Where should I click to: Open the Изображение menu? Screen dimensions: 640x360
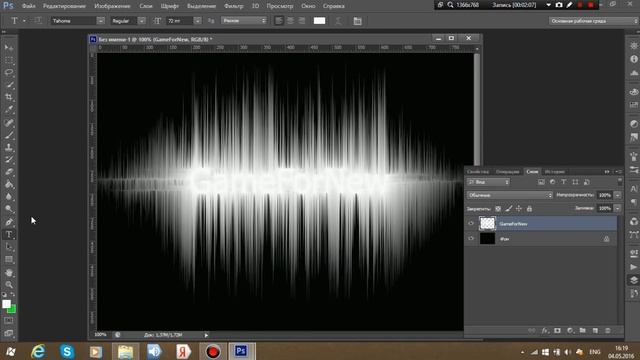click(x=112, y=6)
